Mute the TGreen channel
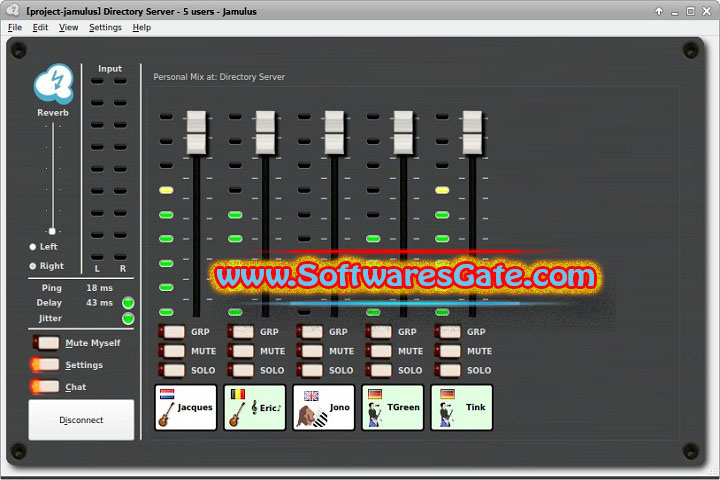The image size is (720, 480). (378, 351)
